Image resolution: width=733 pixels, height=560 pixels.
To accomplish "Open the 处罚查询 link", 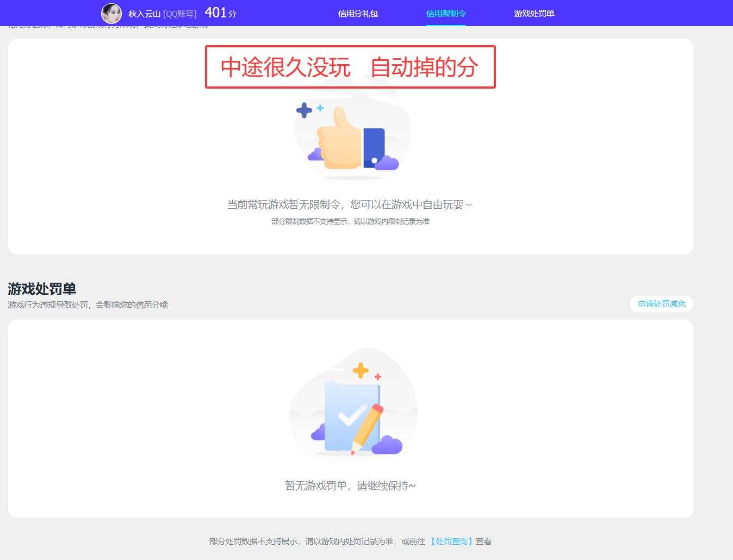I will click(451, 541).
